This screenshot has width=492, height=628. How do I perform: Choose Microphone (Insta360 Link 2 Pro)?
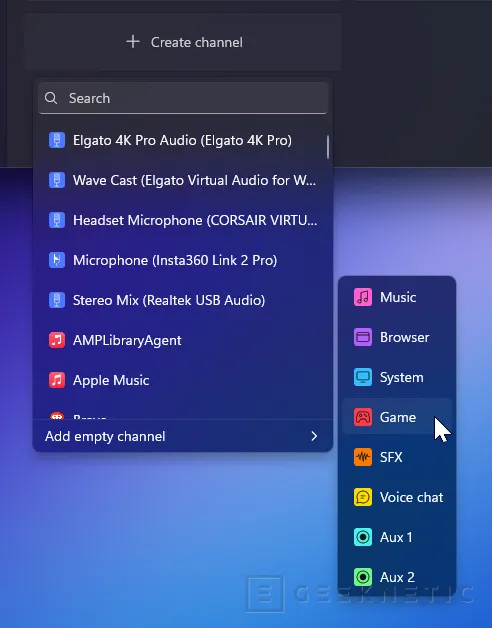(183, 260)
